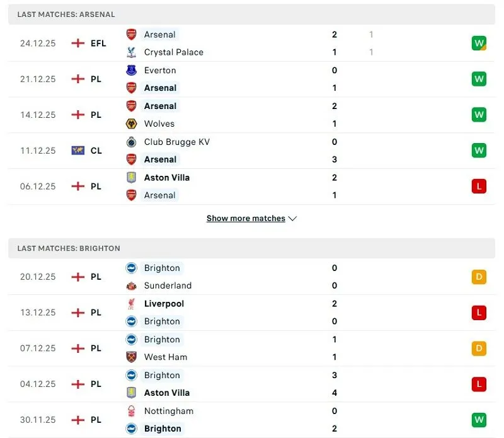Click the Wolves club crest icon
Image resolution: width=504 pixels, height=438 pixels.
[x=131, y=124]
